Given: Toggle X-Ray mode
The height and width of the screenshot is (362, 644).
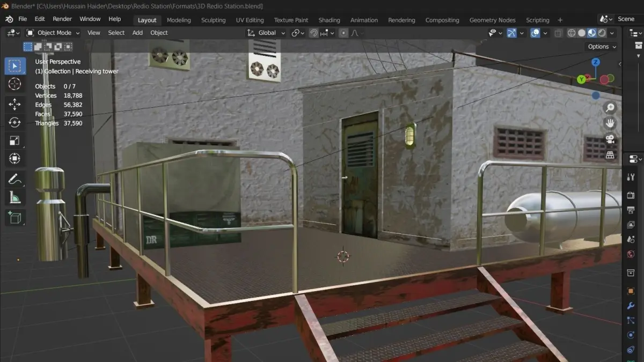Looking at the screenshot, I should tap(558, 33).
